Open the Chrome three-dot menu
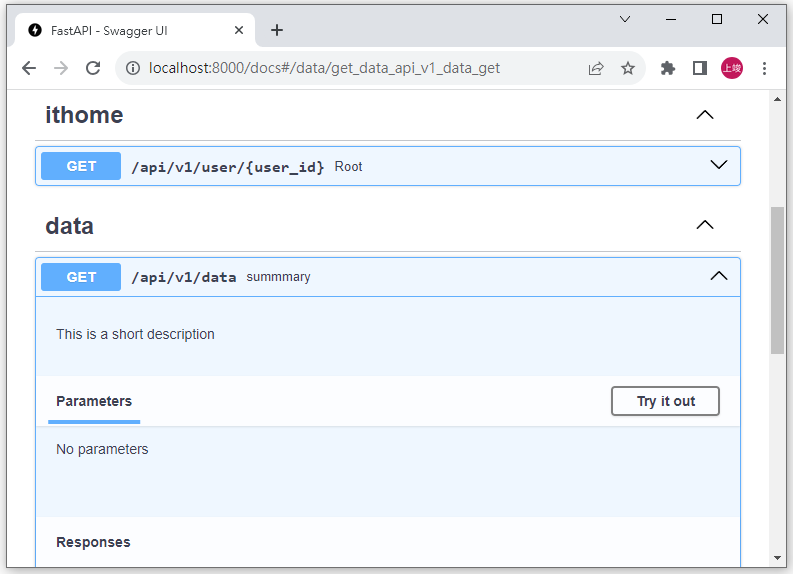793x574 pixels. click(764, 68)
